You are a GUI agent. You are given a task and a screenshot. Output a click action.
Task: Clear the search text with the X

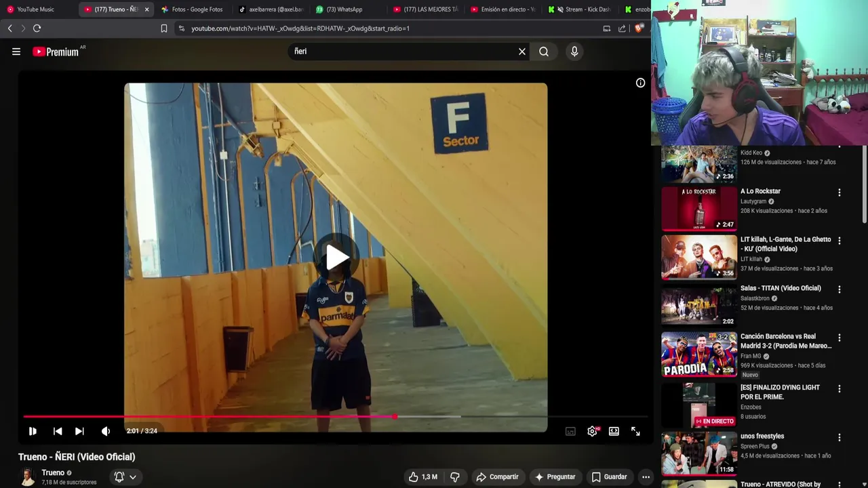tap(522, 52)
